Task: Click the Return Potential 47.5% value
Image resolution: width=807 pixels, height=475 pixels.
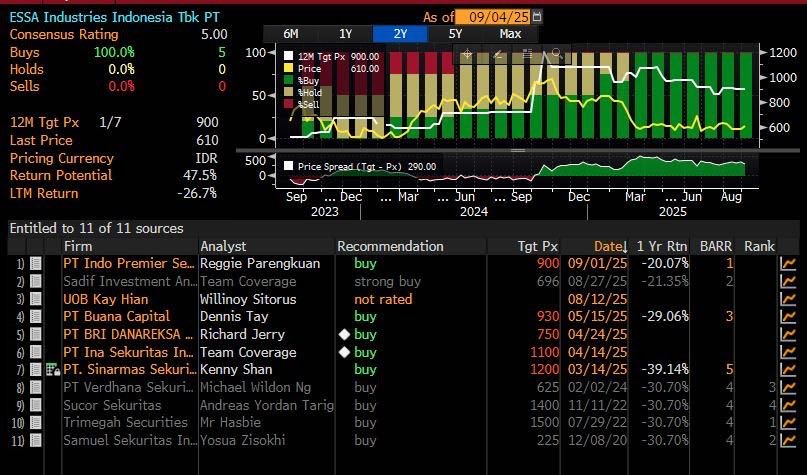Action: point(200,175)
